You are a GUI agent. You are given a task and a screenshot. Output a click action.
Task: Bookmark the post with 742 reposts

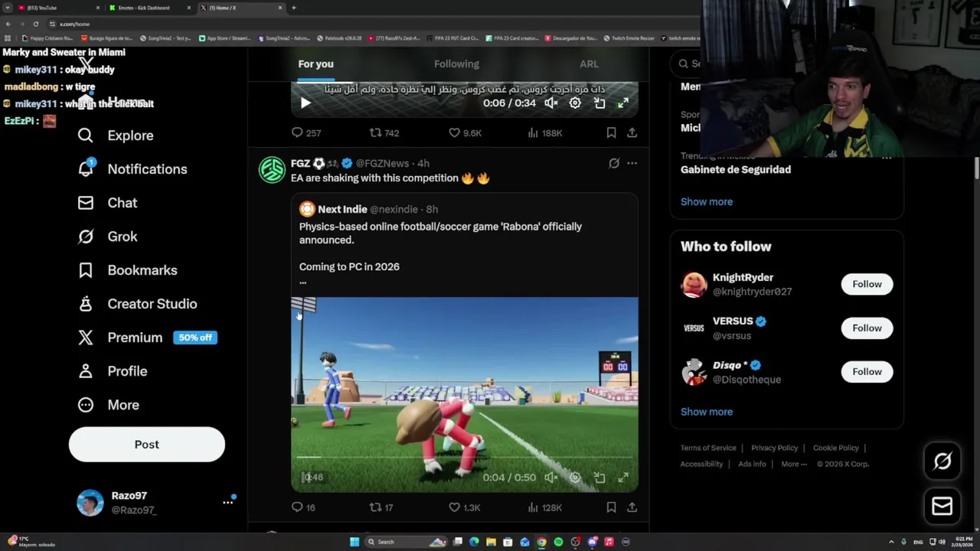point(611,132)
